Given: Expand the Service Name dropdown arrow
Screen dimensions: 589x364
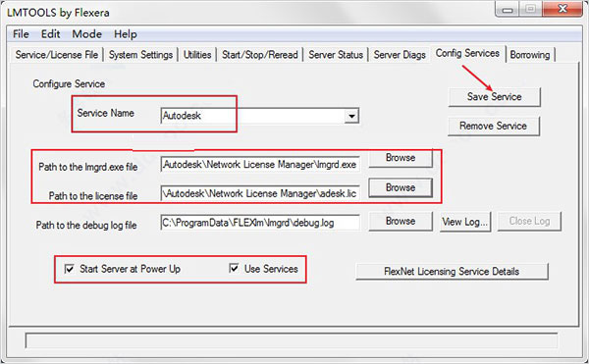Looking at the screenshot, I should pyautogui.click(x=351, y=116).
